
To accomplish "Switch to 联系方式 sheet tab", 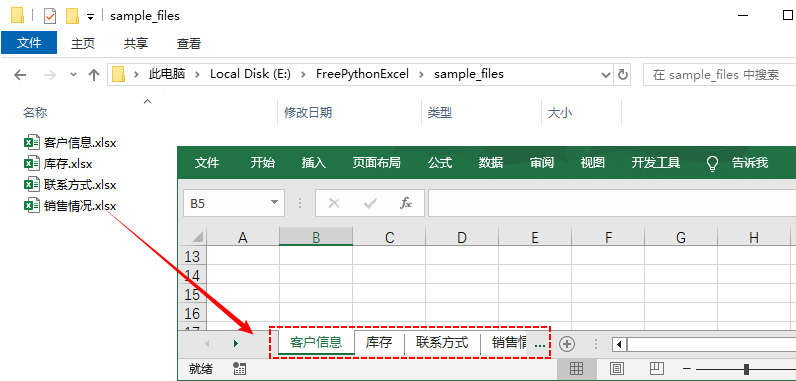I will [442, 342].
